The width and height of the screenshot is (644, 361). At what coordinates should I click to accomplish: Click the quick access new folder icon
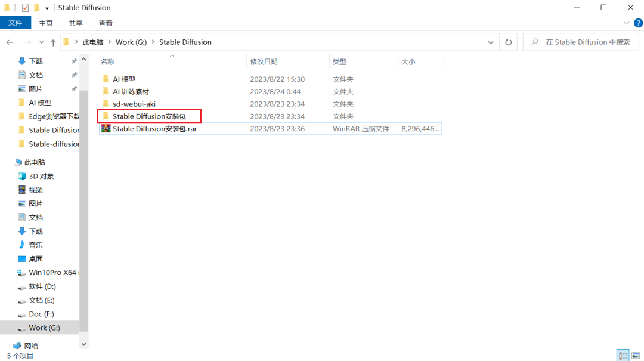pos(36,7)
